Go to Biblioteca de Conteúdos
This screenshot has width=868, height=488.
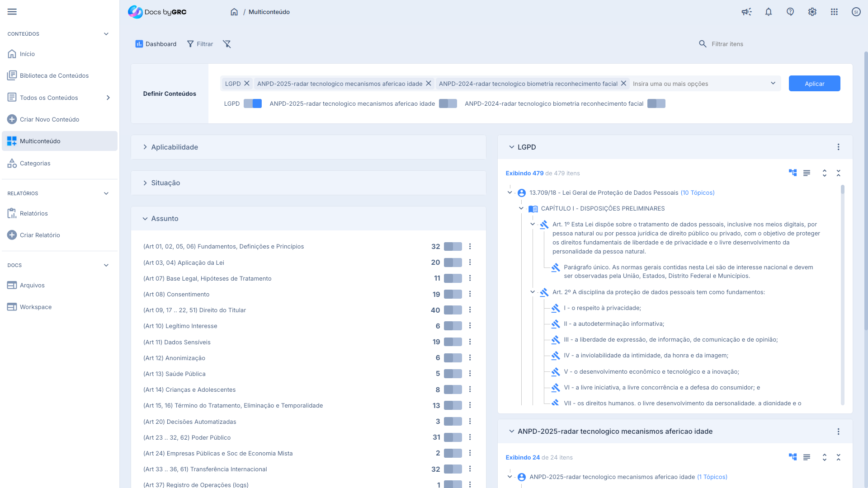pos(54,76)
